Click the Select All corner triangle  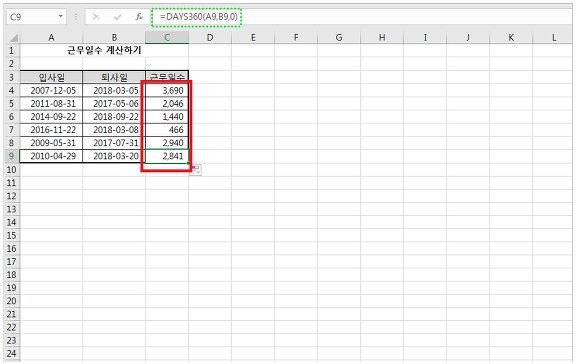(13, 37)
